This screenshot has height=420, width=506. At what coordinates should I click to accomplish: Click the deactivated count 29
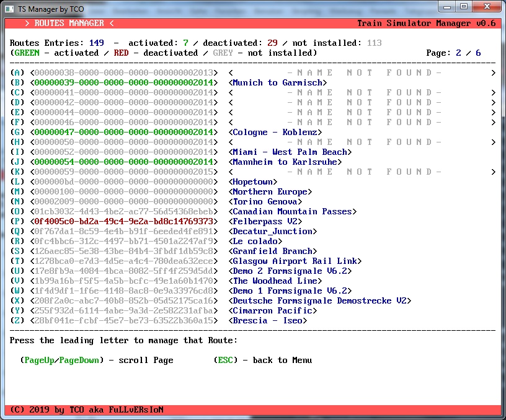tap(272, 43)
